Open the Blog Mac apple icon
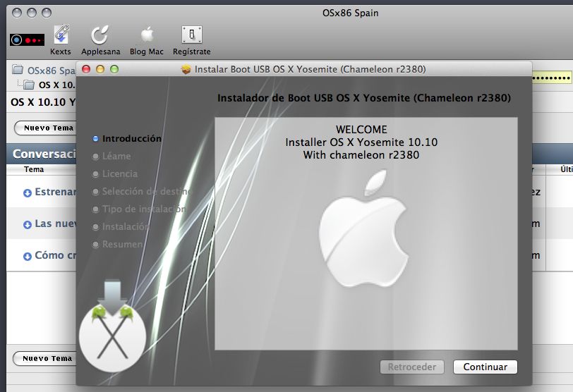The width and height of the screenshot is (573, 392). (x=147, y=35)
